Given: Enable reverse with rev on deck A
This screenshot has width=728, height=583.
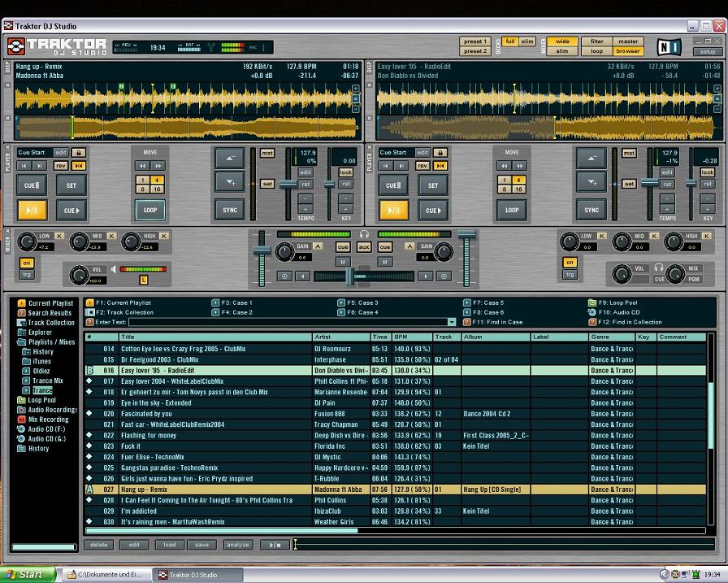Looking at the screenshot, I should point(60,165).
